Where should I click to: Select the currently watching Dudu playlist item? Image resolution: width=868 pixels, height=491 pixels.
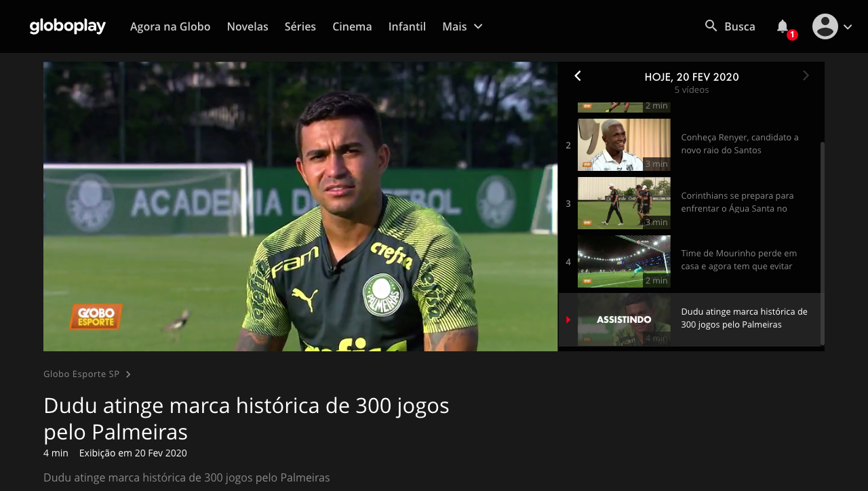[x=690, y=319]
